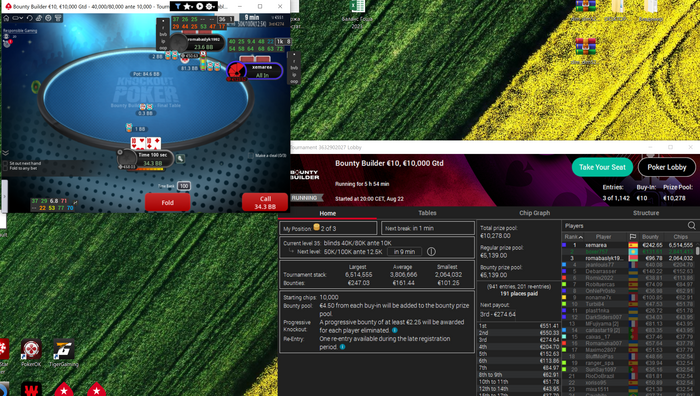Click the 1st place €551.41 payout row
Viewport: 700px width, 396px height.
tap(518, 326)
